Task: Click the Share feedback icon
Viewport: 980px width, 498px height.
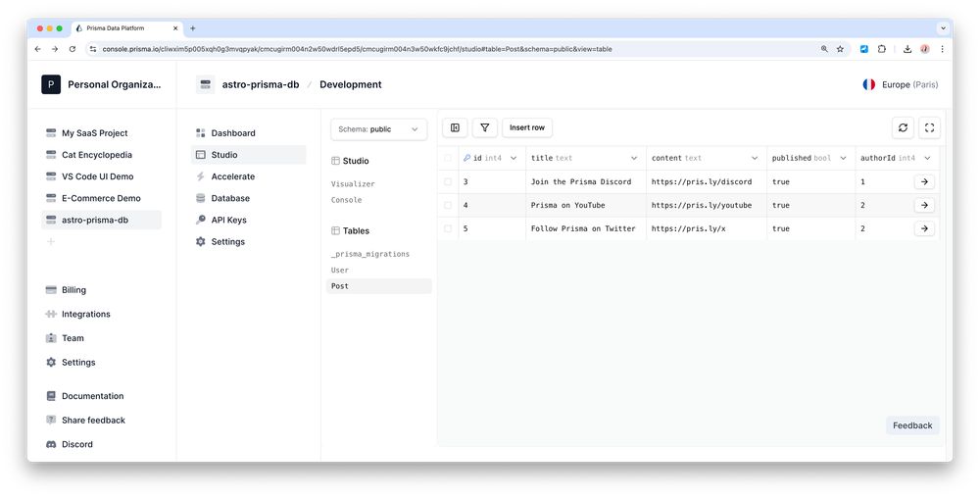Action: (x=51, y=420)
